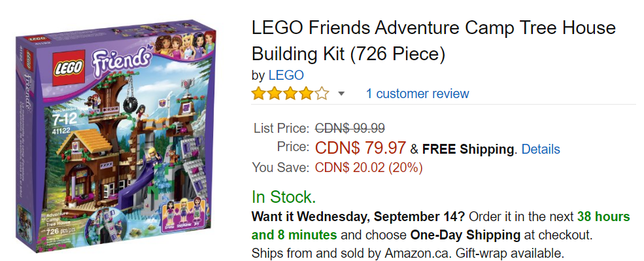
Task: Click the minifigure trio inset on the box
Action: click(x=182, y=217)
